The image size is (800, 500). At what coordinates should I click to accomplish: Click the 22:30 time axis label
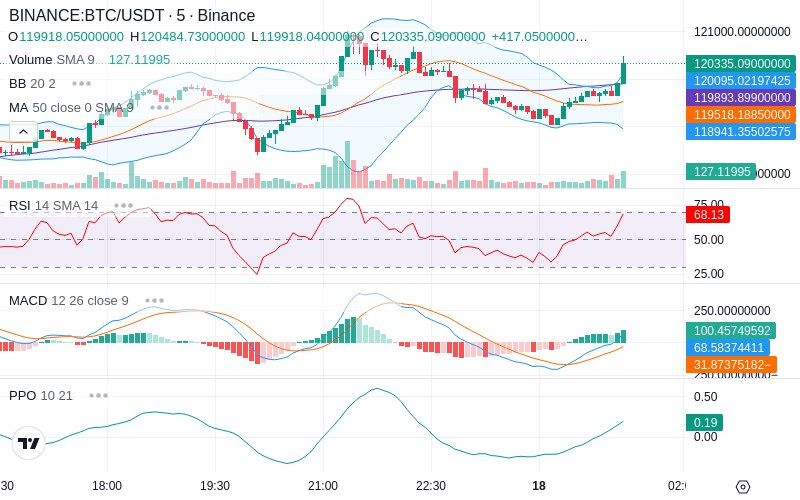431,486
